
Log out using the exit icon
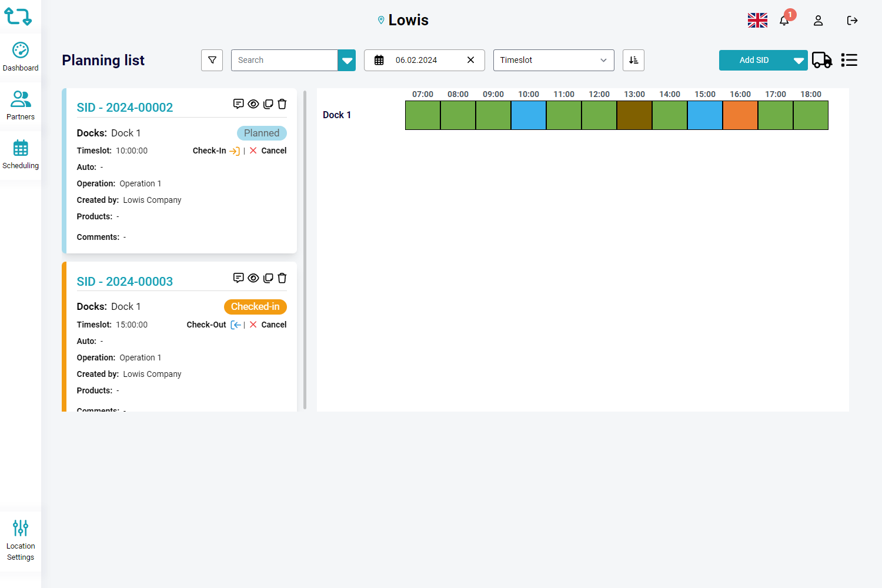tap(852, 21)
